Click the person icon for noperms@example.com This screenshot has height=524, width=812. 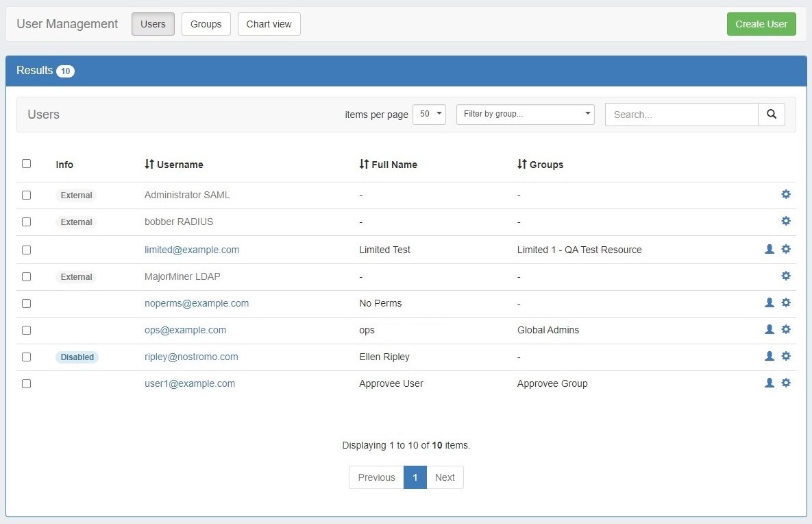769,302
